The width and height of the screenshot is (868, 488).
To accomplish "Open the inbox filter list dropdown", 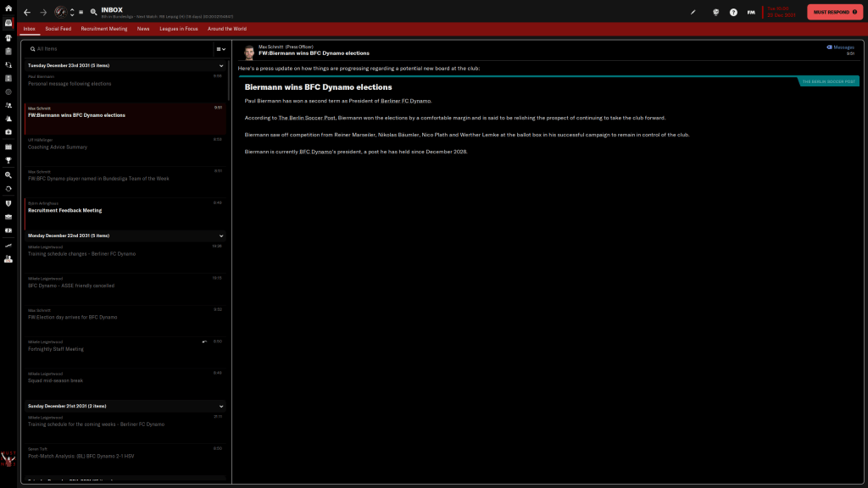I will [x=220, y=49].
